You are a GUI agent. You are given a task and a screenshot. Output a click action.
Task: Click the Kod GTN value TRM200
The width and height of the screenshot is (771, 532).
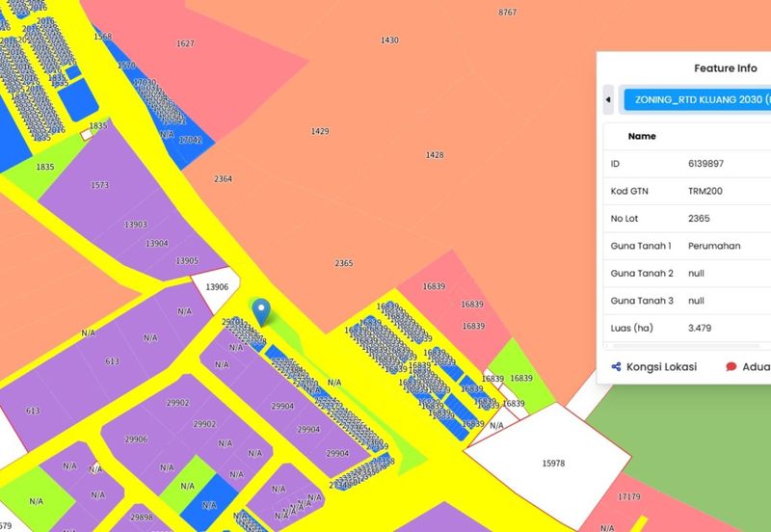click(705, 191)
